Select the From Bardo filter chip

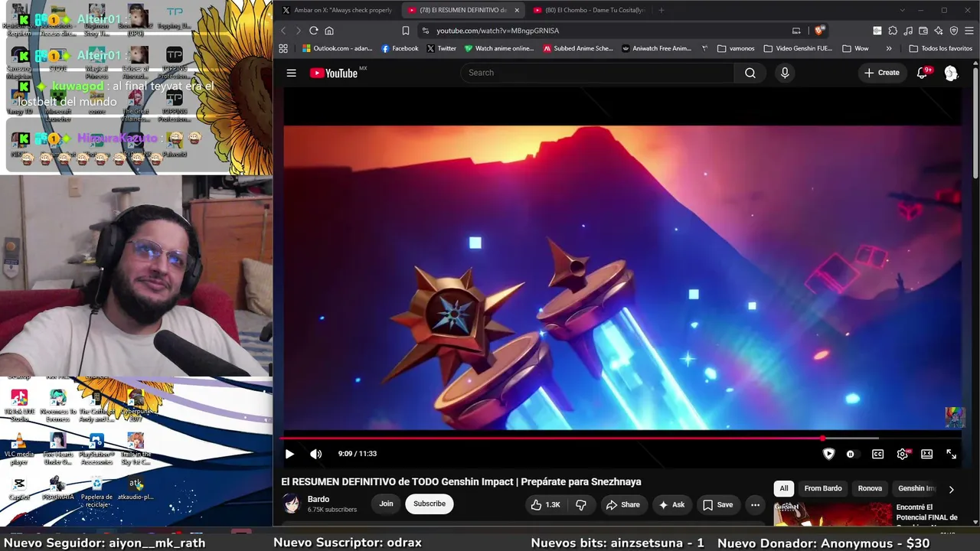[823, 488]
